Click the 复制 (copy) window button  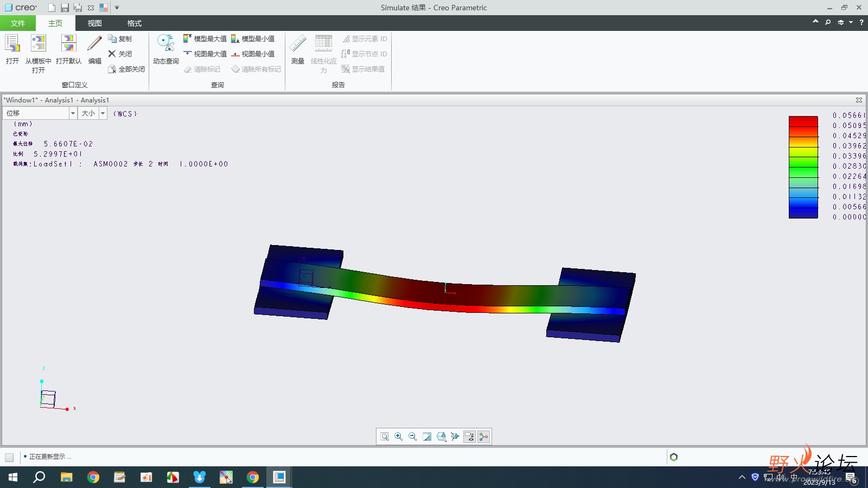(x=120, y=38)
